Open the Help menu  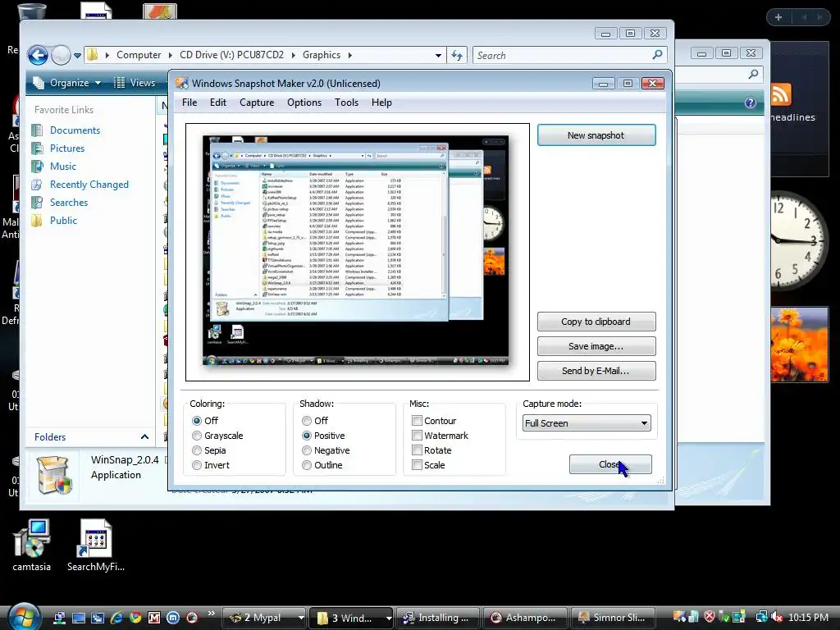tap(381, 103)
